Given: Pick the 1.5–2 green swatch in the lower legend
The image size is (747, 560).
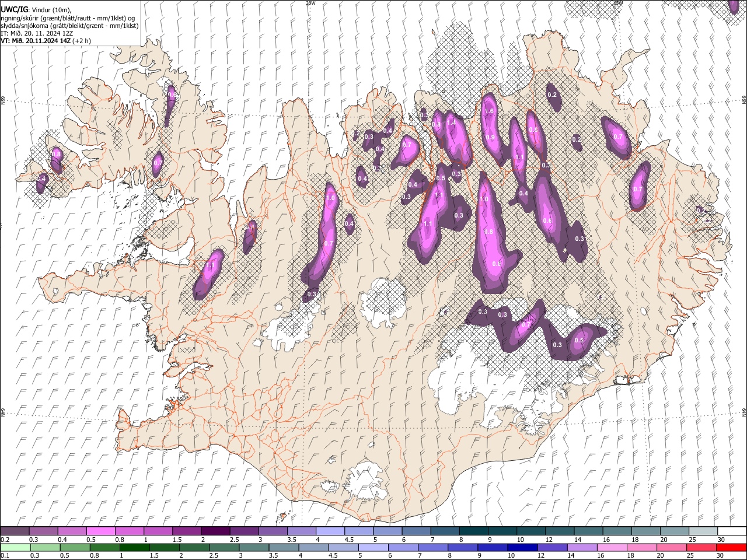Looking at the screenshot, I should point(164,547).
